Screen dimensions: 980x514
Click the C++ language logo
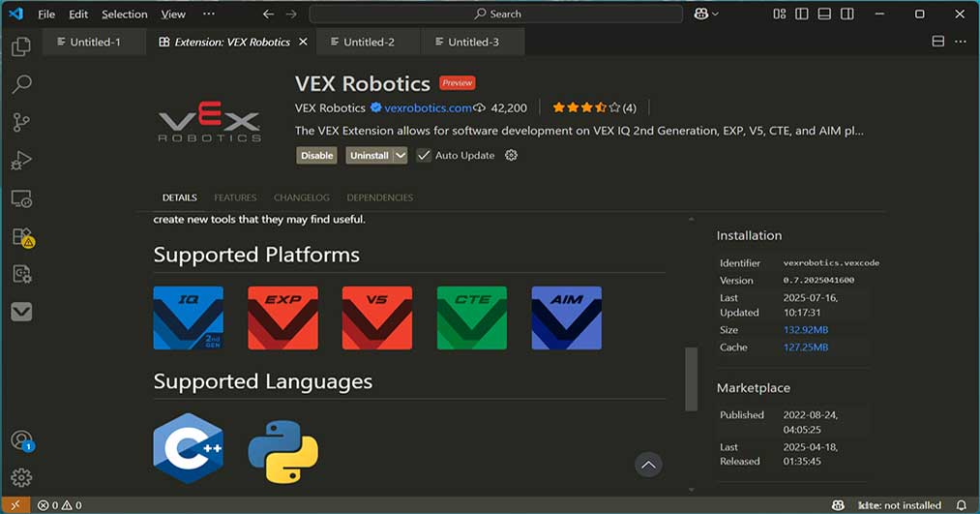click(x=188, y=448)
